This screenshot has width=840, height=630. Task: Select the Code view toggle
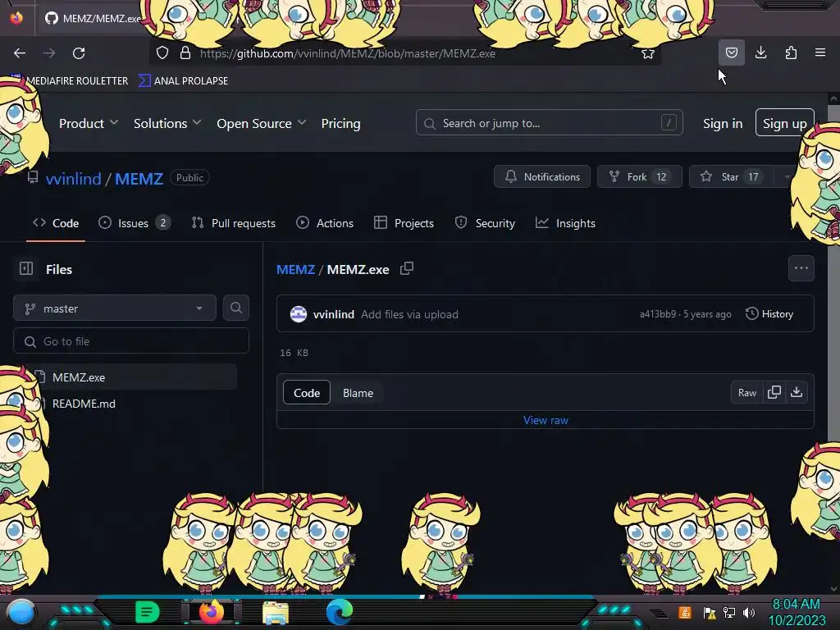(x=307, y=393)
